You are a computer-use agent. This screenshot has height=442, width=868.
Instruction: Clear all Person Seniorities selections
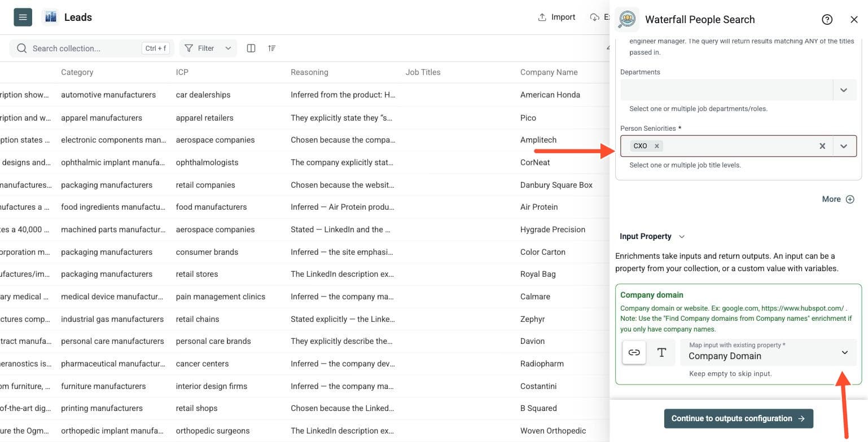tap(822, 146)
